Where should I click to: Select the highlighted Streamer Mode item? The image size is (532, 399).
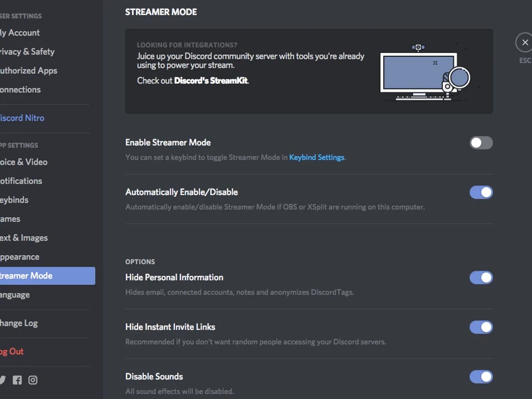tap(47, 276)
